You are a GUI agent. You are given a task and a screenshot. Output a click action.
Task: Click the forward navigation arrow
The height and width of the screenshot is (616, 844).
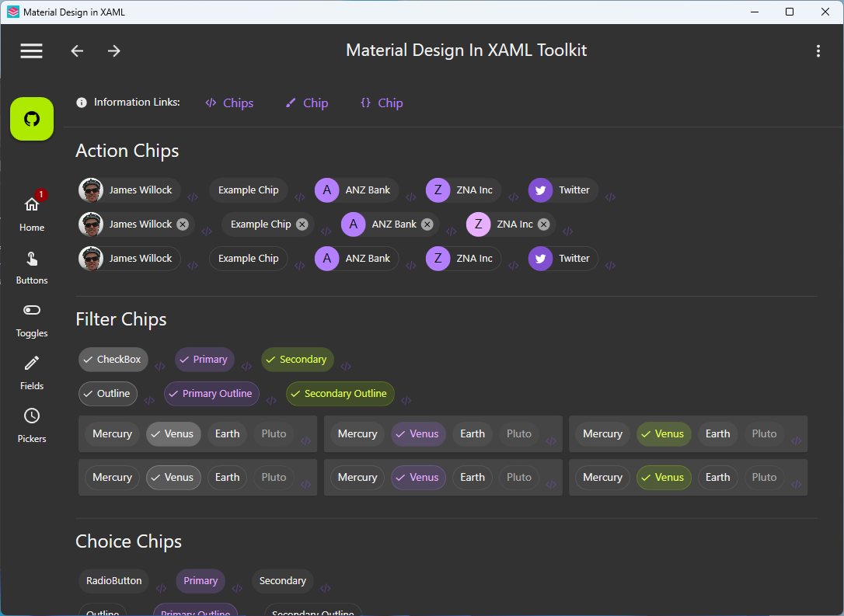coord(113,50)
